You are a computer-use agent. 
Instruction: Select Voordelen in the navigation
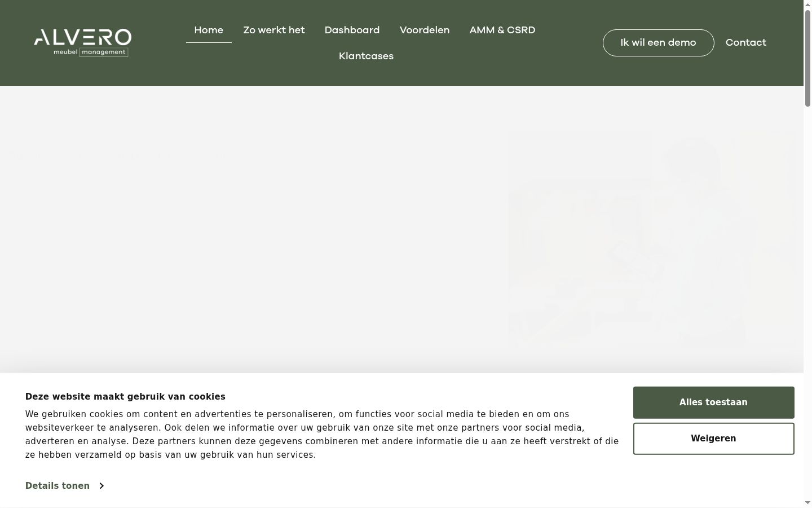[425, 30]
